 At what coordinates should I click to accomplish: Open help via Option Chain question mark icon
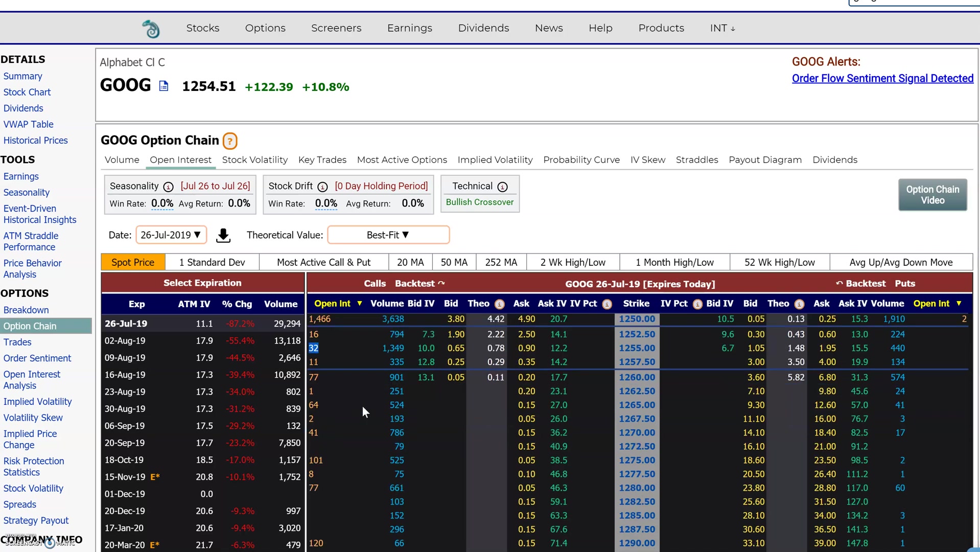click(x=229, y=141)
